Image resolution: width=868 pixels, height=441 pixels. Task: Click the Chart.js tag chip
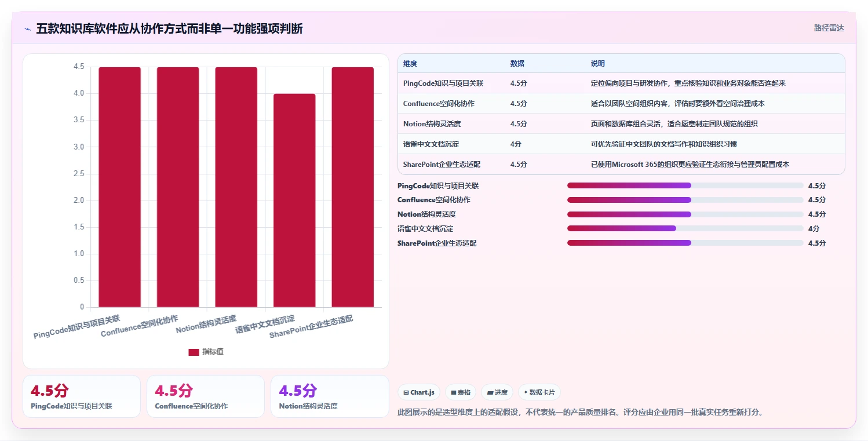click(418, 392)
